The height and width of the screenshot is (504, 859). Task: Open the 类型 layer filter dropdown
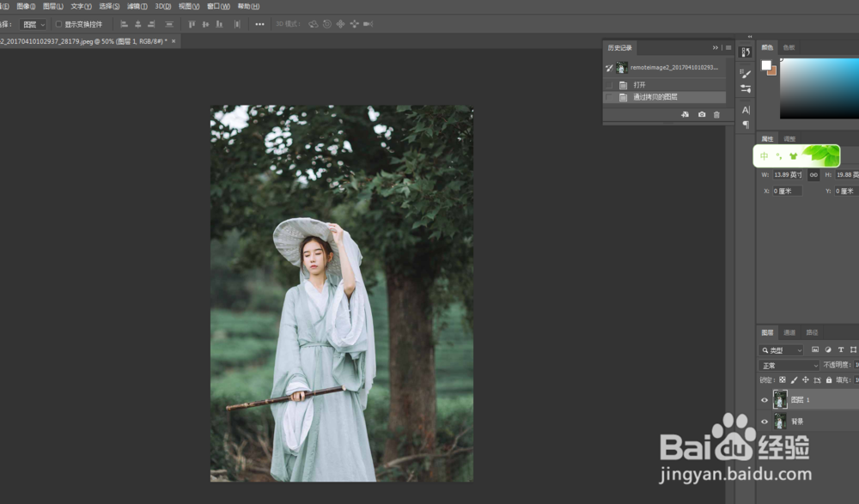coord(782,350)
